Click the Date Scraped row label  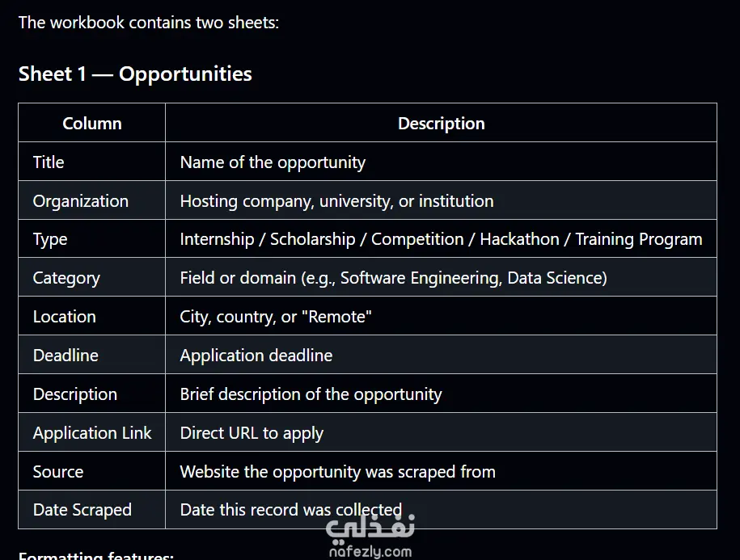[92, 510]
